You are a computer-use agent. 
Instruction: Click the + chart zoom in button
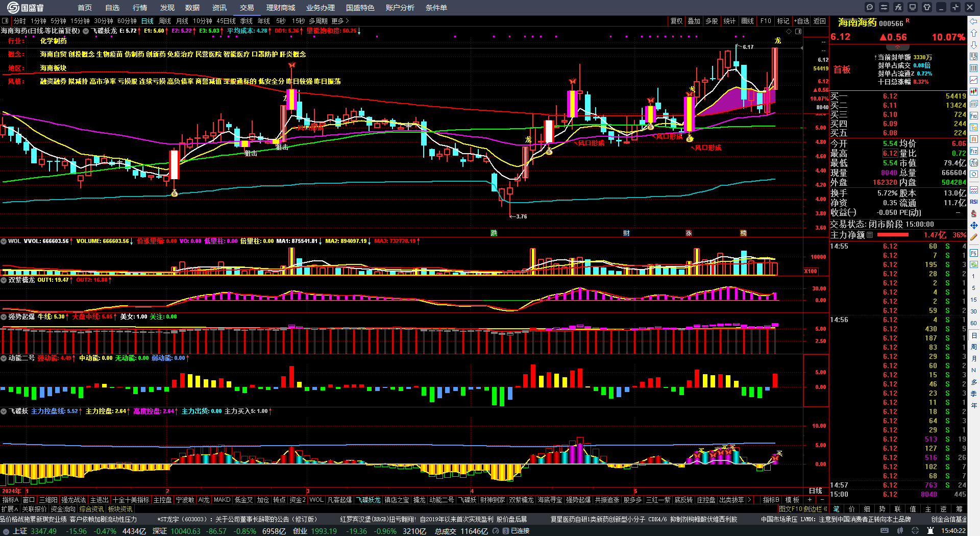810,500
